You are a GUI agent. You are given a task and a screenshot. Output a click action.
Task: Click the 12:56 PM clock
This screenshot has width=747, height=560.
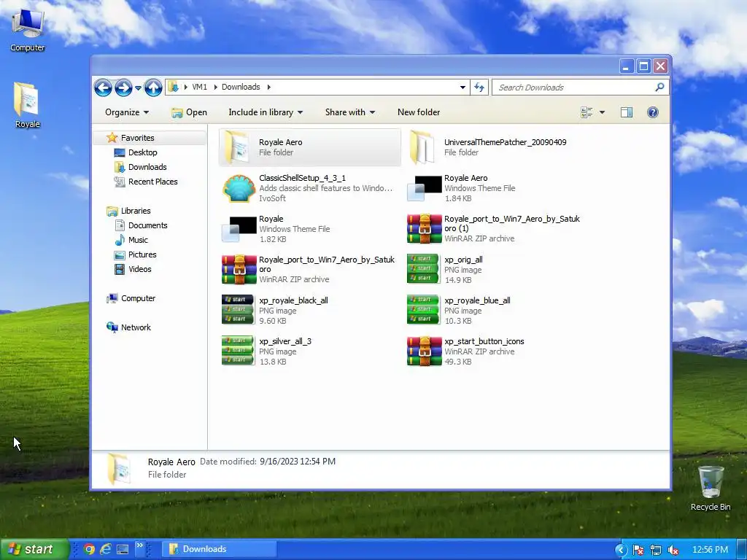pos(710,550)
